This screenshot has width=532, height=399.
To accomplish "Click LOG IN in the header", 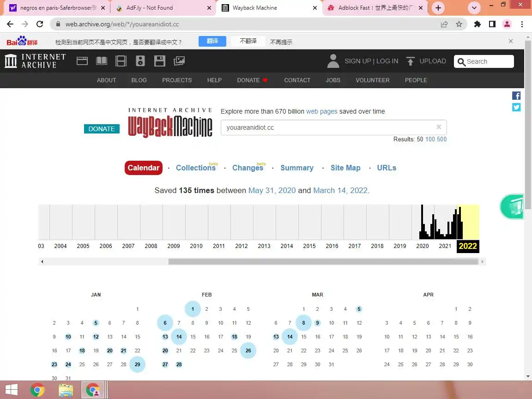I will (x=387, y=61).
